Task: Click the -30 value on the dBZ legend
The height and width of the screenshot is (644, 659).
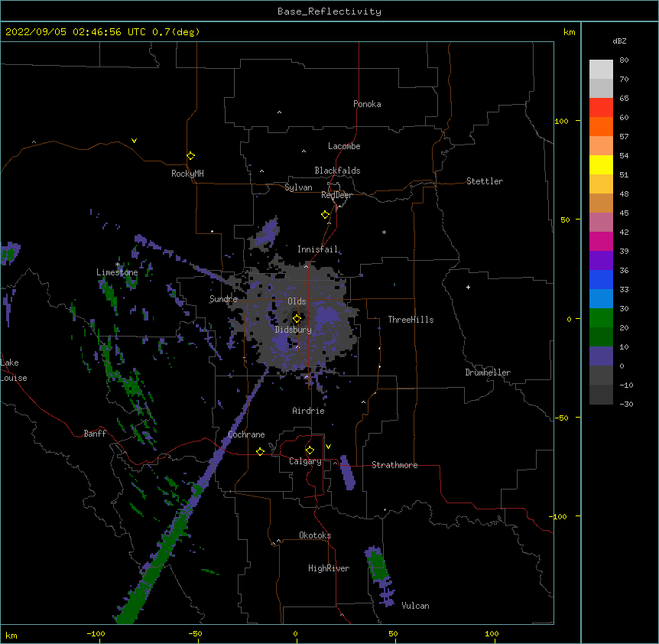Action: pyautogui.click(x=626, y=405)
